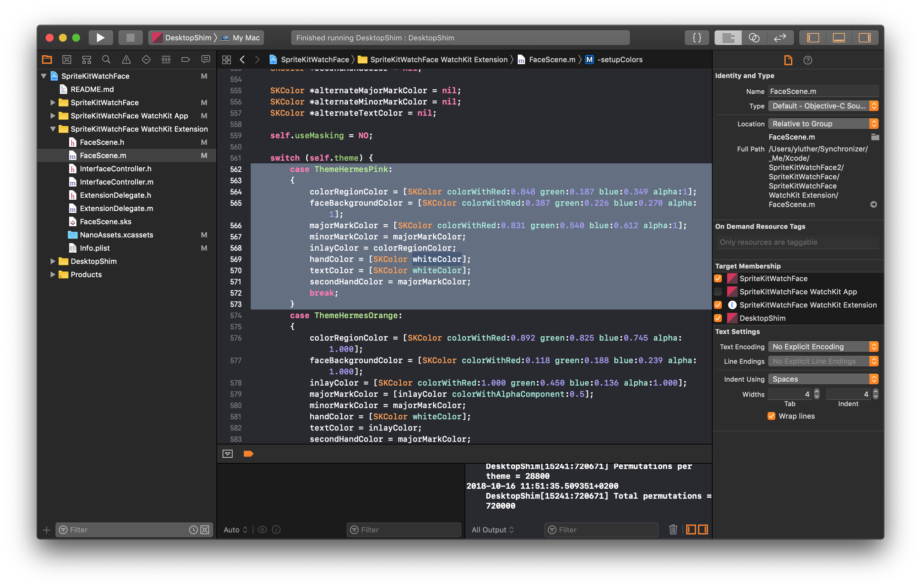Choose file location folder icon
The height and width of the screenshot is (588, 921).
pos(874,137)
